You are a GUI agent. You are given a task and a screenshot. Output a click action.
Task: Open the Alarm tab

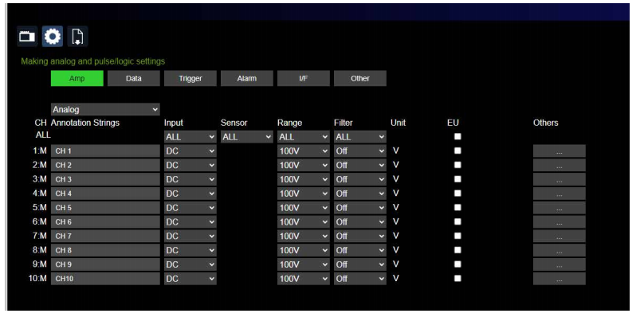(246, 78)
